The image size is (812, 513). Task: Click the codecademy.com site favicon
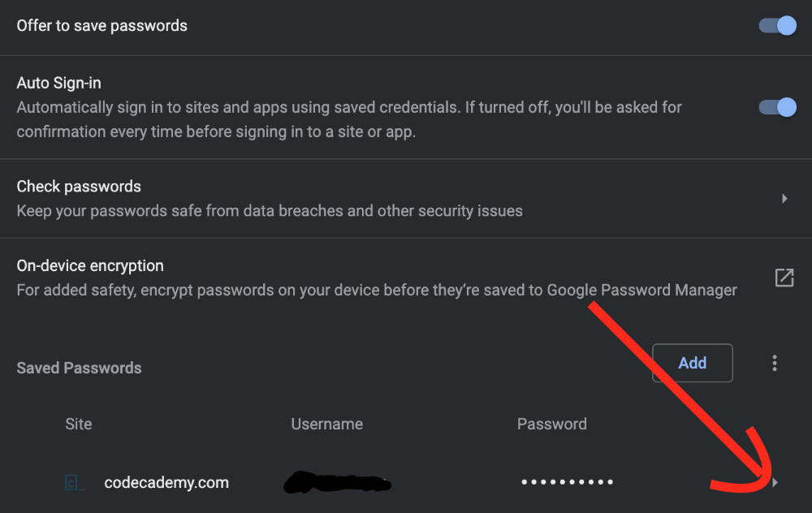[74, 483]
